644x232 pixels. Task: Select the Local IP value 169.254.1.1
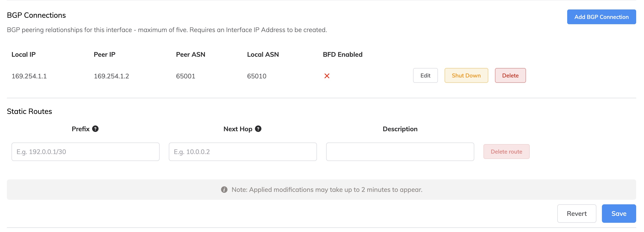(x=29, y=76)
